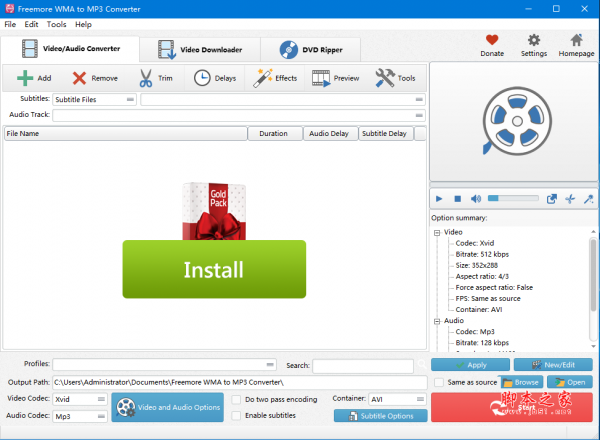Click the rightmost blue icon under the preview
This screenshot has width=600, height=440.
(589, 199)
